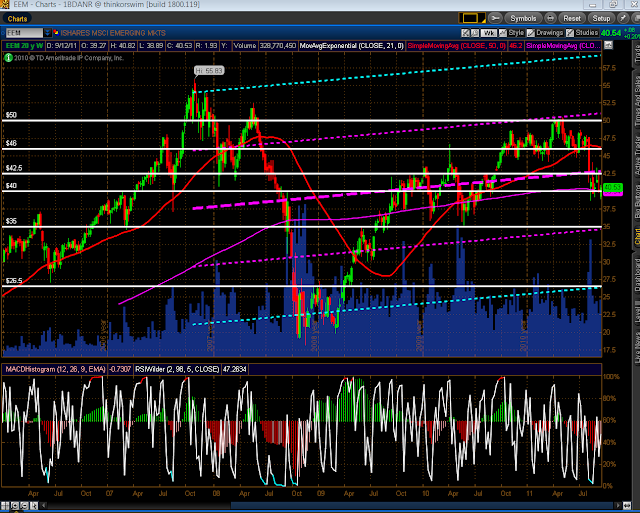This screenshot has width=640, height=513.
Task: Expand the EEM symbol dropdown arrow
Action: point(48,33)
